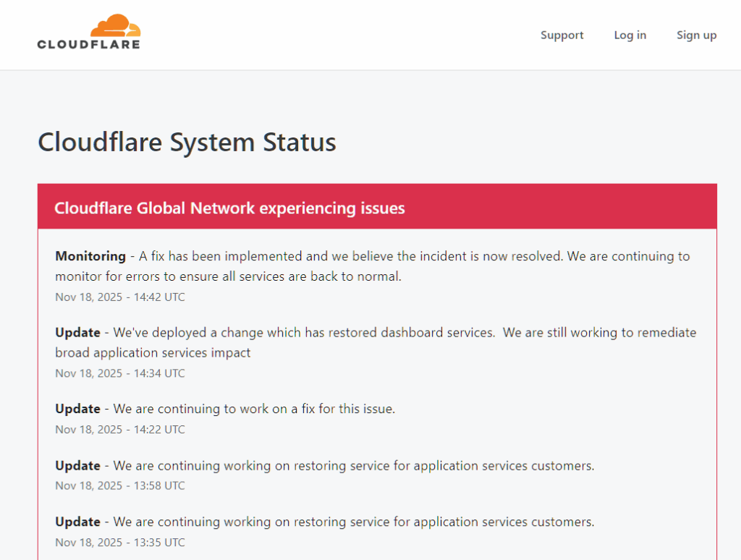The image size is (741, 560).
Task: Select the 14:42 UTC timestamp
Action: (x=120, y=297)
